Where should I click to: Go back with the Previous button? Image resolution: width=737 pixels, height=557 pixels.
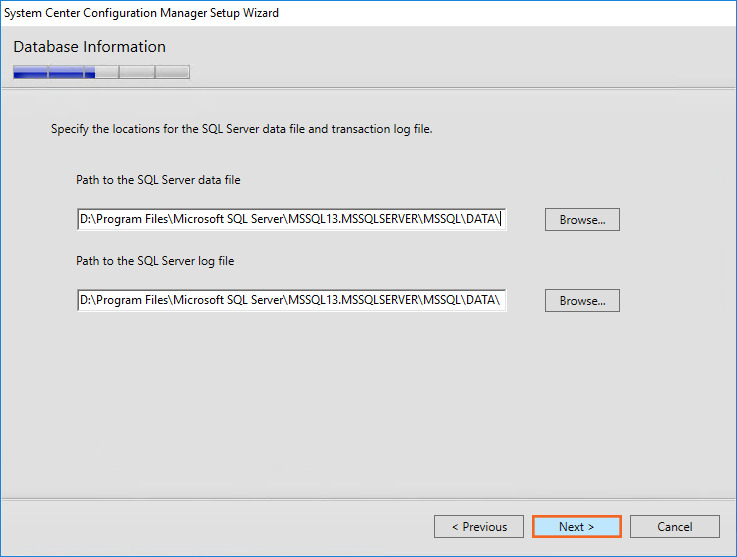pos(479,527)
